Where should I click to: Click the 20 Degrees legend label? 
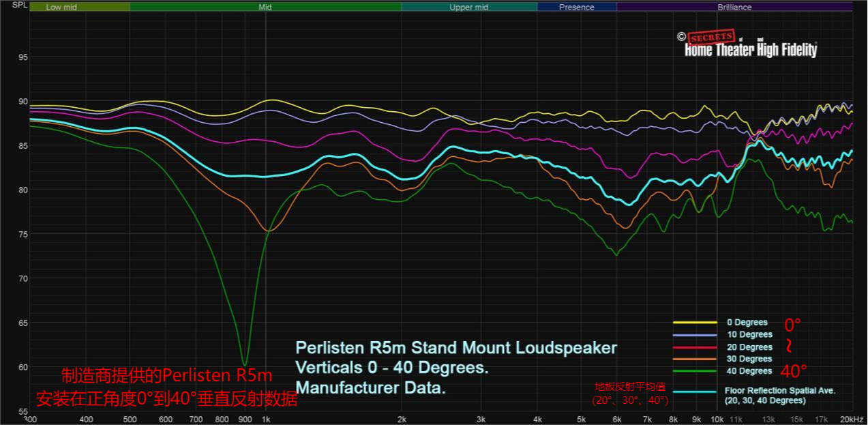[x=749, y=347]
